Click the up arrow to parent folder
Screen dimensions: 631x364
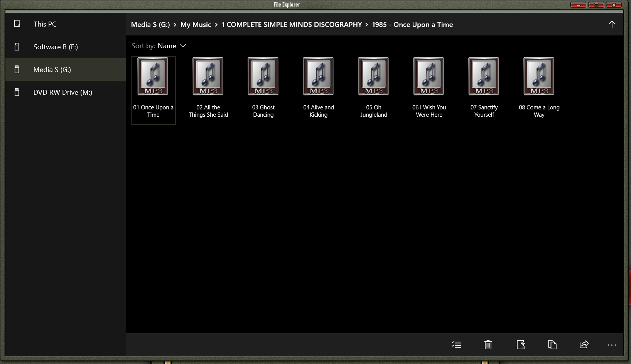click(x=612, y=24)
